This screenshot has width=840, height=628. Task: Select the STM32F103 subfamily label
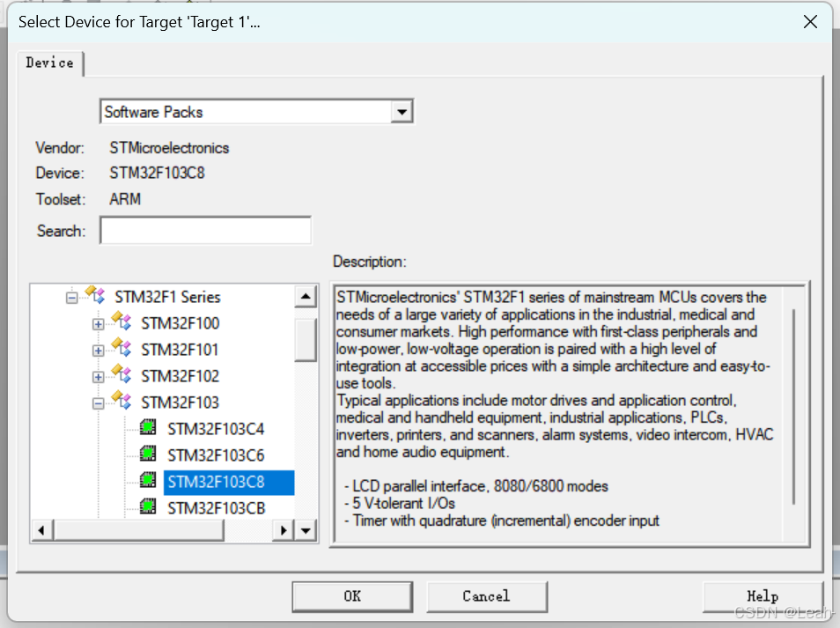point(180,403)
